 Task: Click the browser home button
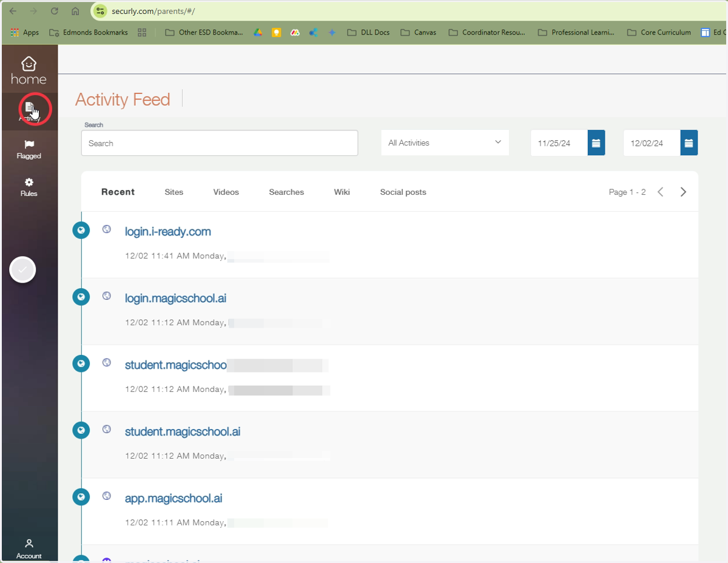coord(75,11)
